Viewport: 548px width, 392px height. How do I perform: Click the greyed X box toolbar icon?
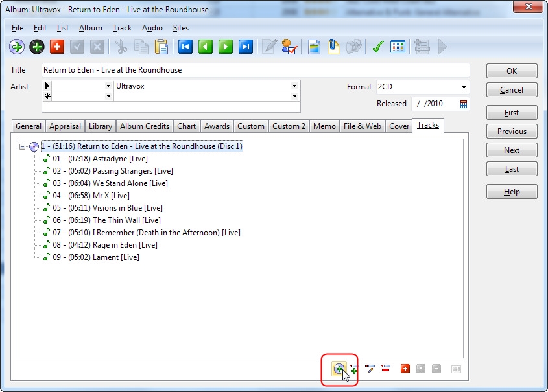(97, 47)
